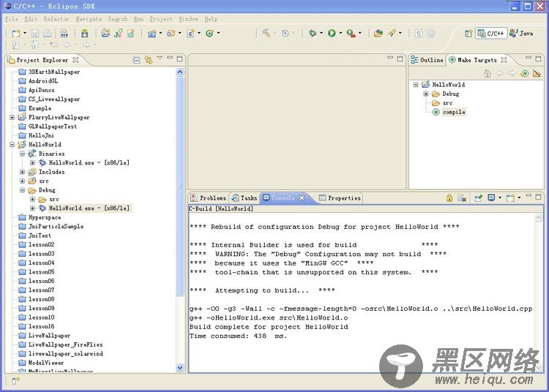Click Project Explorer scrollbar up arrow
Viewport: 549px width, 392px height.
click(180, 72)
